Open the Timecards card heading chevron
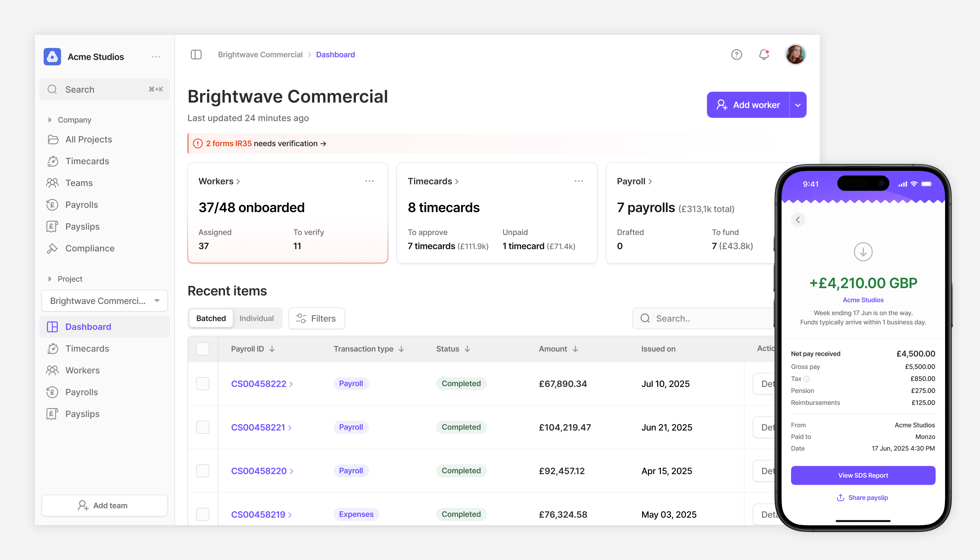The width and height of the screenshot is (980, 560). point(457,182)
